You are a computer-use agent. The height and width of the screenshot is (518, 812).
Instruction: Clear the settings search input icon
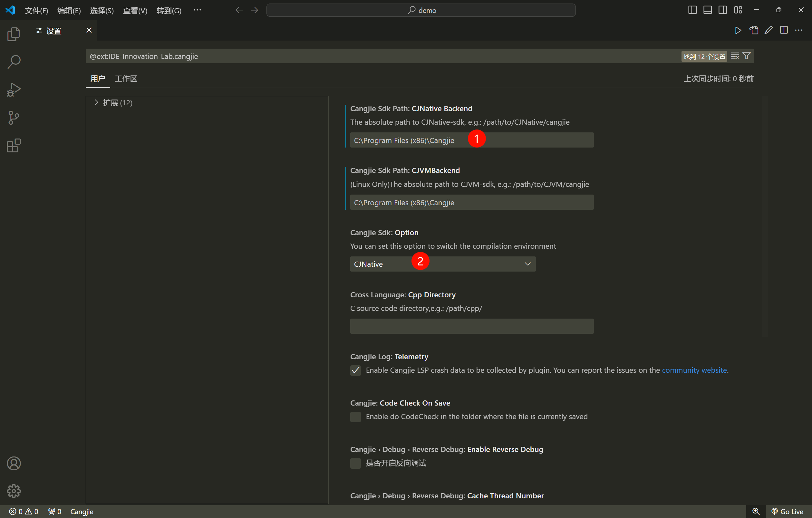735,56
